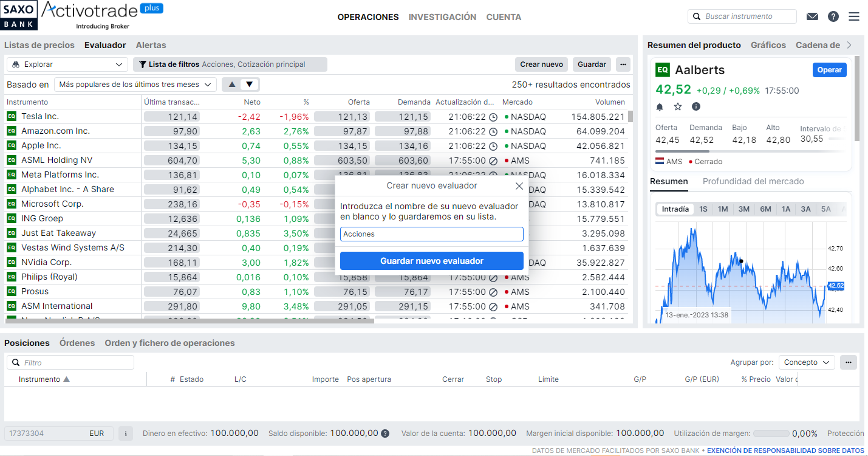Click the funnel icon in Lista de filtros

(x=143, y=64)
